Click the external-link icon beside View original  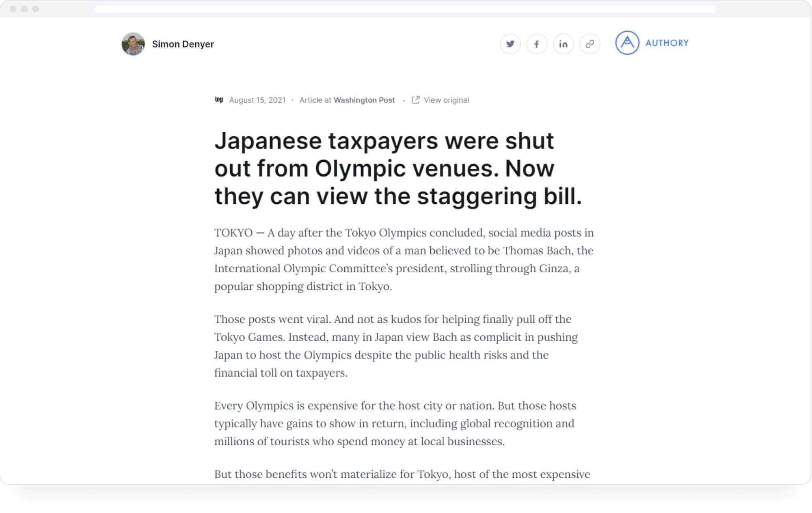click(415, 100)
